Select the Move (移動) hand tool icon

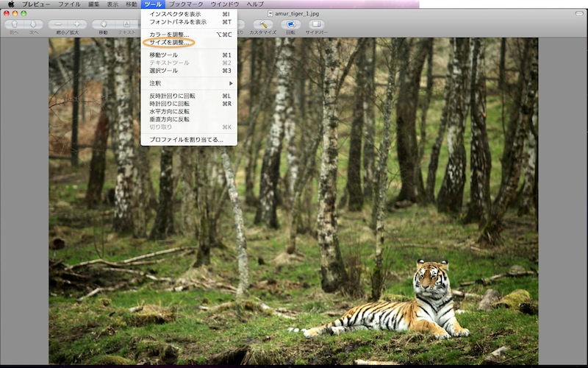pos(103,24)
